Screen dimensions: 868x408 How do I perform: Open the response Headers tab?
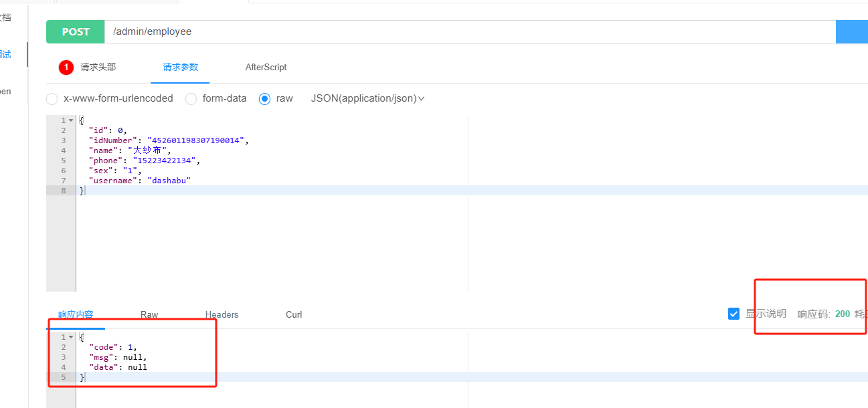pyautogui.click(x=222, y=314)
